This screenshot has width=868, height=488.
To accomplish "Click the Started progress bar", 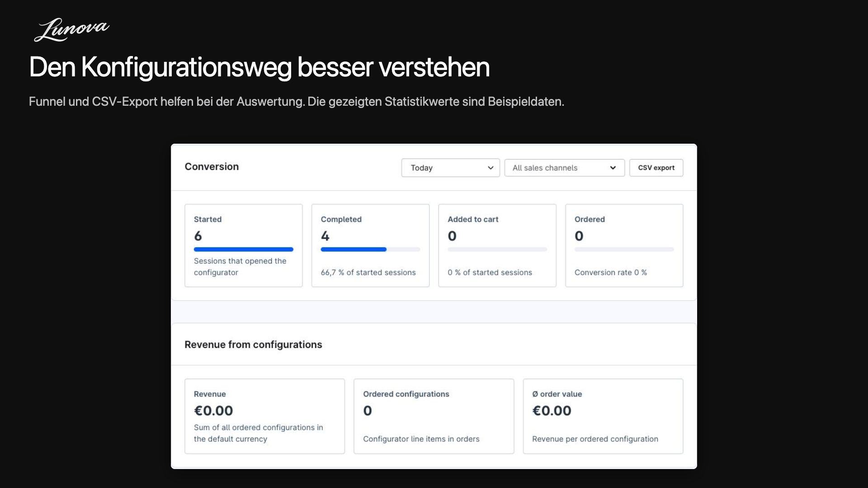I will [x=243, y=249].
